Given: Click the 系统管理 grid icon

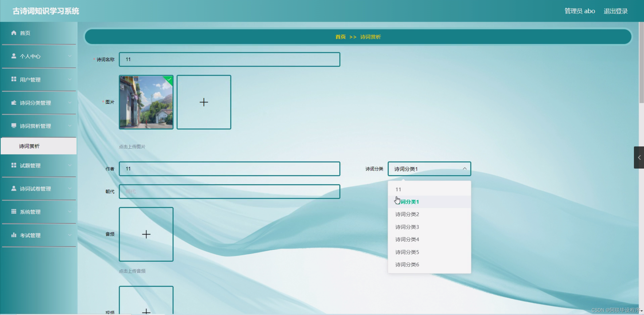Looking at the screenshot, I should 14,212.
